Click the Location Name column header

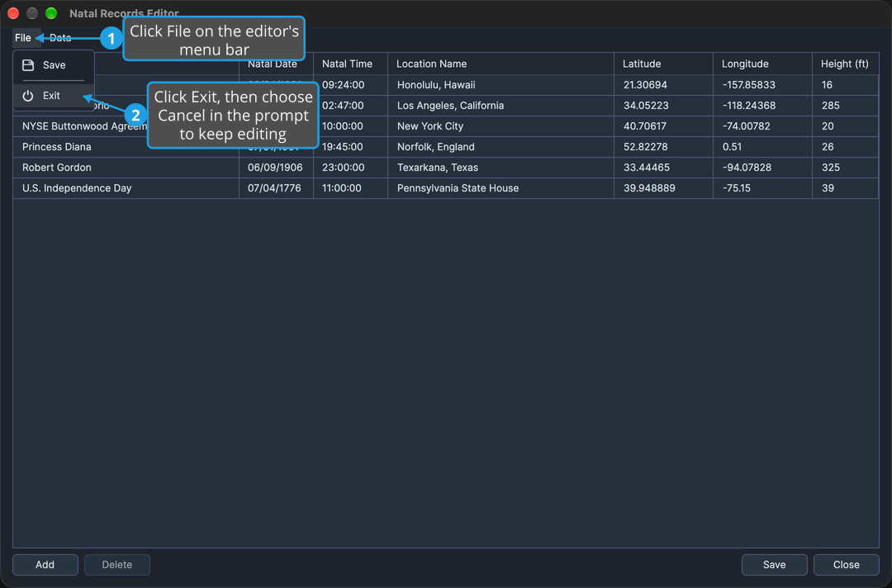click(x=501, y=64)
